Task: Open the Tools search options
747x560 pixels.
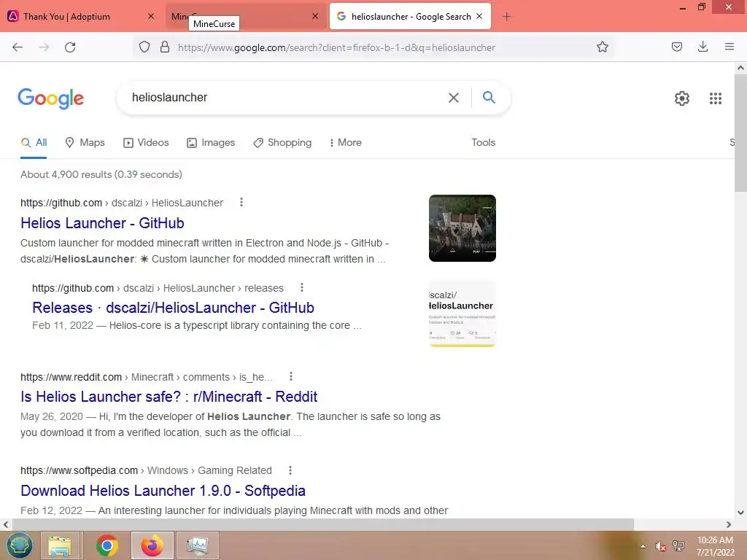Action: pyautogui.click(x=483, y=142)
